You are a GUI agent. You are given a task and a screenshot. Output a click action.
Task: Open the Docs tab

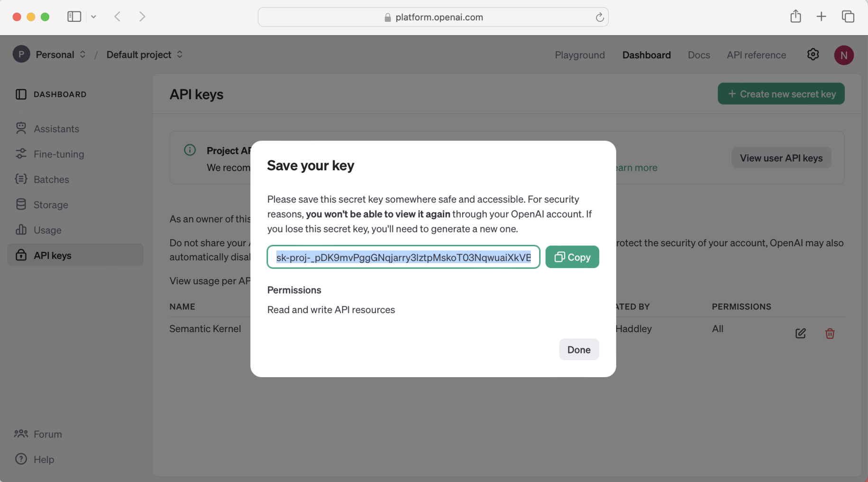[698, 55]
